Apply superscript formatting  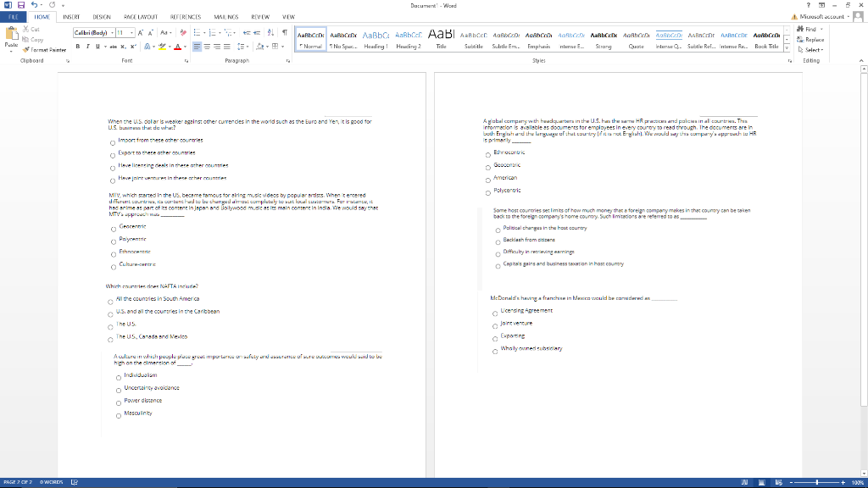(133, 47)
